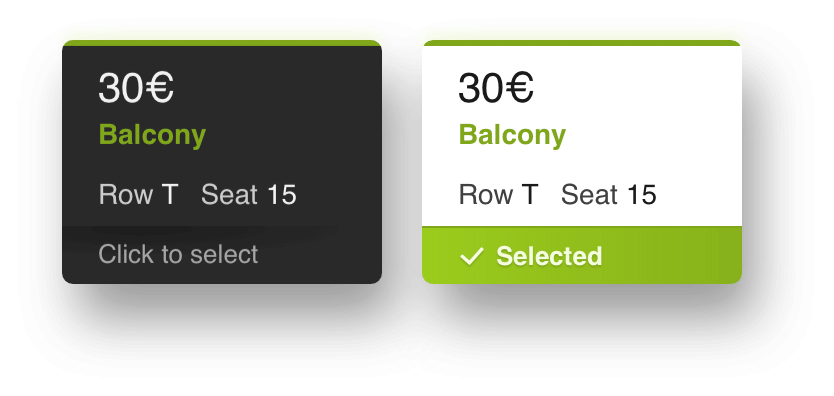Click the green Balcony label on white card
Screen dimensions: 834x396
(512, 135)
